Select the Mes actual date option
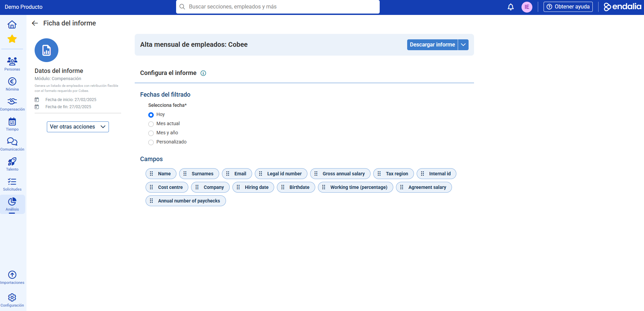The width and height of the screenshot is (644, 311). pos(151,124)
